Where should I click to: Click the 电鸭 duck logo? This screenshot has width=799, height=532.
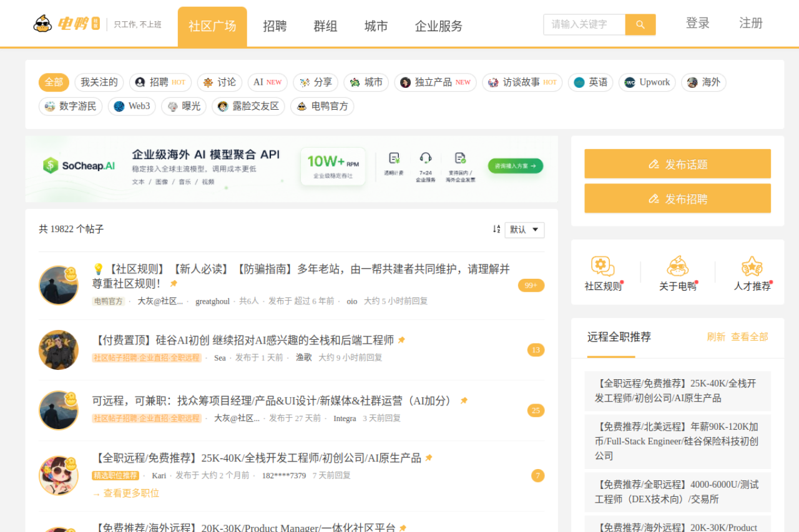pos(66,24)
